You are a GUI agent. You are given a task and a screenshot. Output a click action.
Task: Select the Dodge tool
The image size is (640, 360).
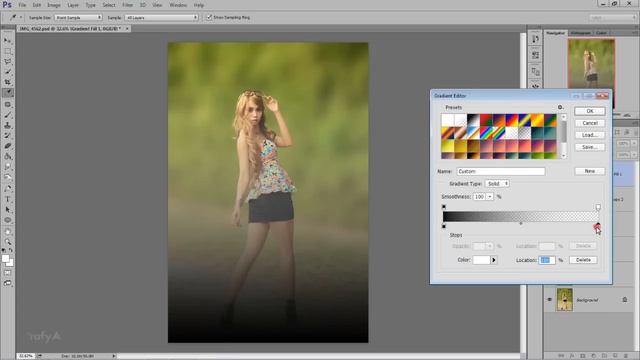[x=7, y=177]
